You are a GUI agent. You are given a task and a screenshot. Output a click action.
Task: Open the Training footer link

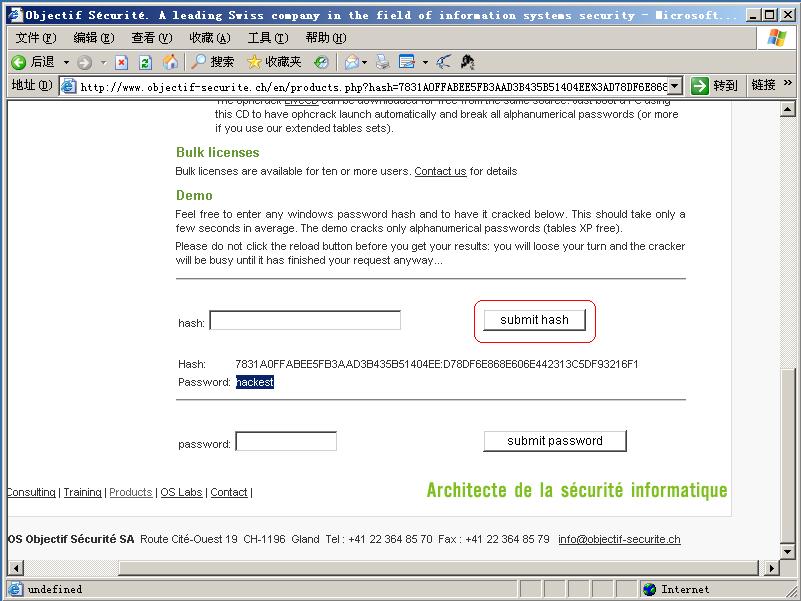pyautogui.click(x=82, y=492)
